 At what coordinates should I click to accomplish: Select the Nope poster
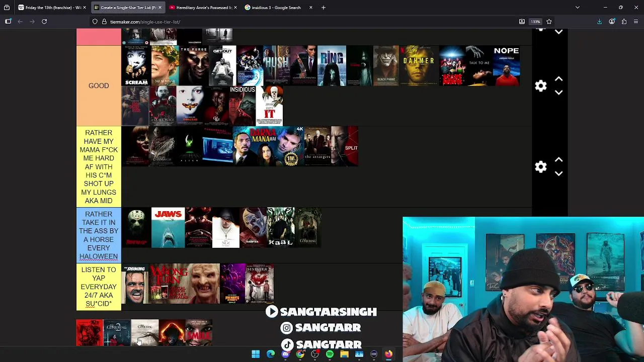click(x=506, y=66)
